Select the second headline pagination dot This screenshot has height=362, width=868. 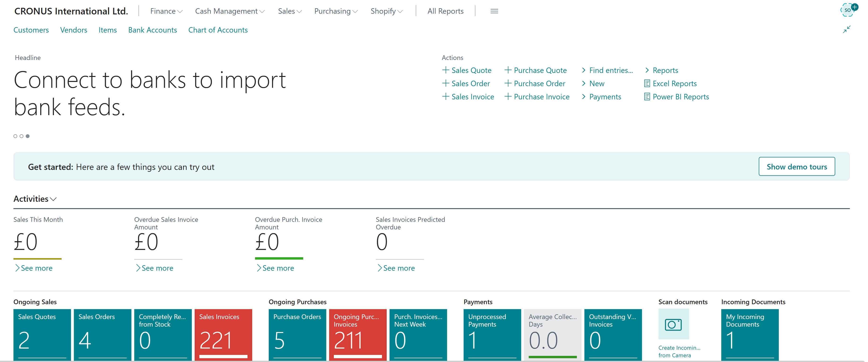pyautogui.click(x=21, y=136)
